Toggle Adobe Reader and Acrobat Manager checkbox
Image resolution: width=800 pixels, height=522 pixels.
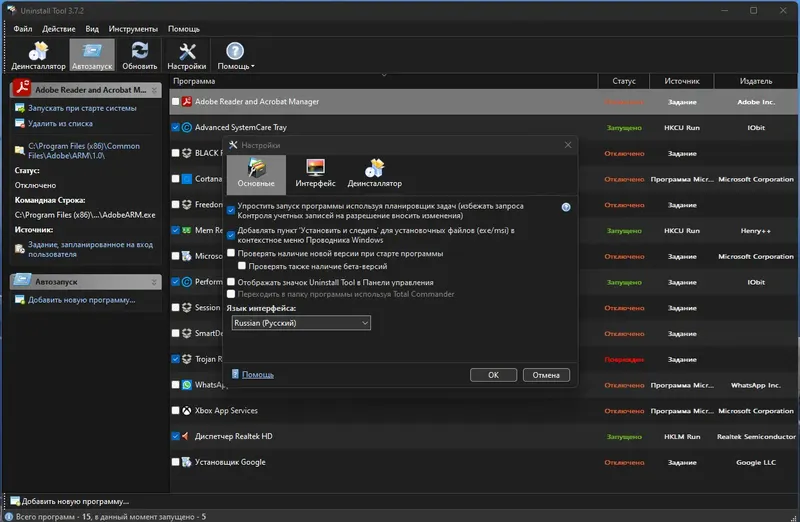tap(176, 102)
